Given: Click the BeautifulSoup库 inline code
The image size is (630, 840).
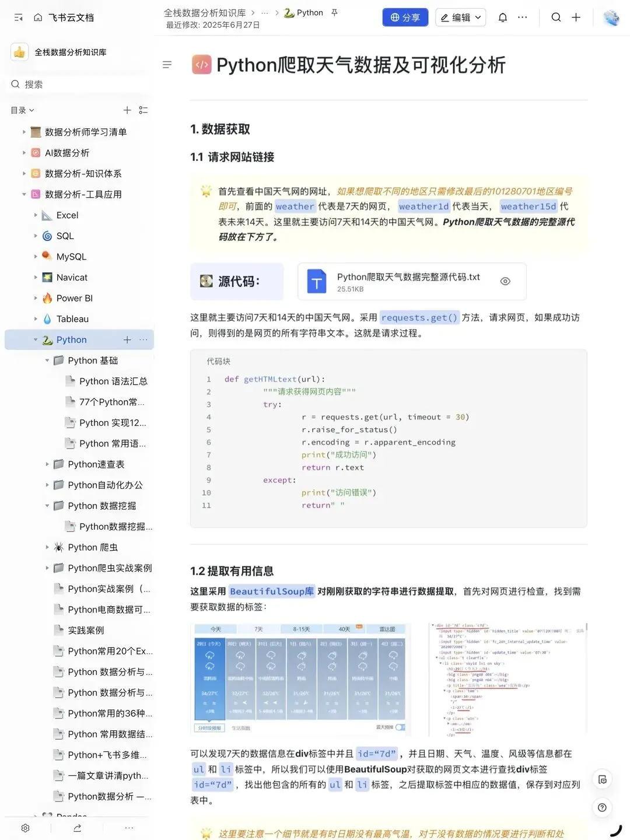Looking at the screenshot, I should [x=272, y=591].
